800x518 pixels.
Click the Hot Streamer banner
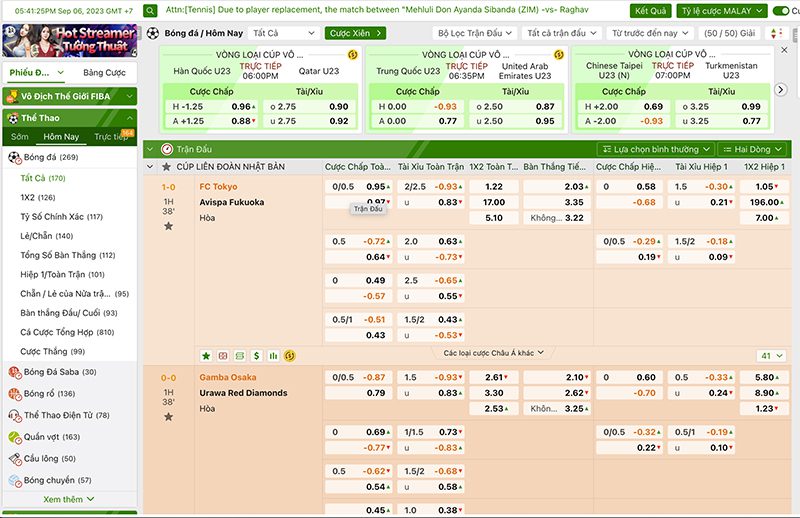point(70,40)
